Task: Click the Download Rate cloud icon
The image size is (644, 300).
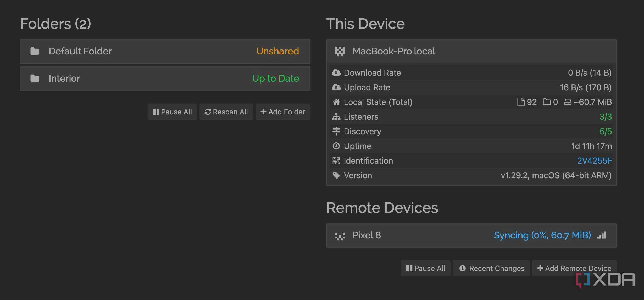Action: 336,73
